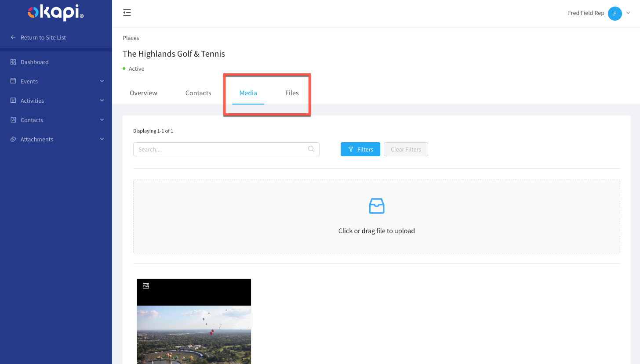This screenshot has height=364, width=640.
Task: Click the user avatar with the letter F
Action: 615,14
